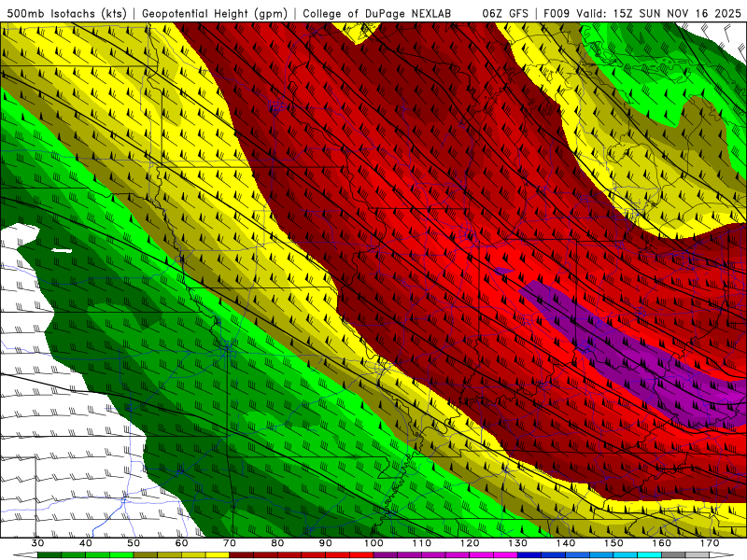Click the legend value 40
The height and width of the screenshot is (560, 747).
click(86, 543)
